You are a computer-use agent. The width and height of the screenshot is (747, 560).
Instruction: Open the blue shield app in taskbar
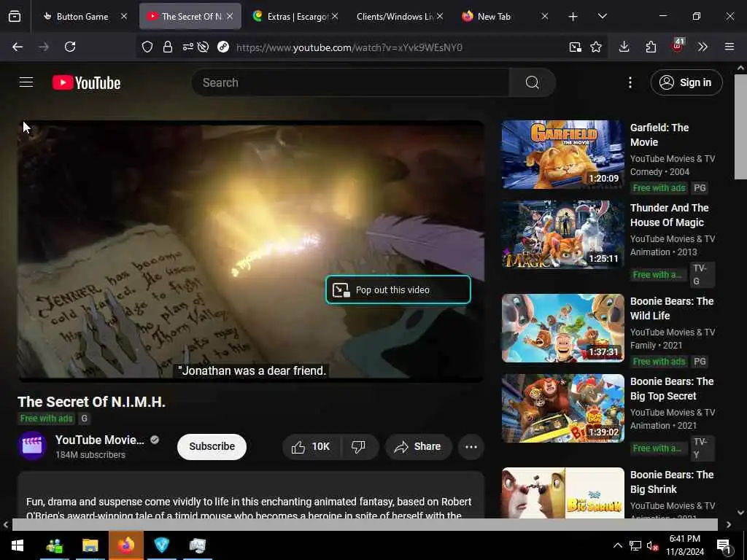click(161, 545)
